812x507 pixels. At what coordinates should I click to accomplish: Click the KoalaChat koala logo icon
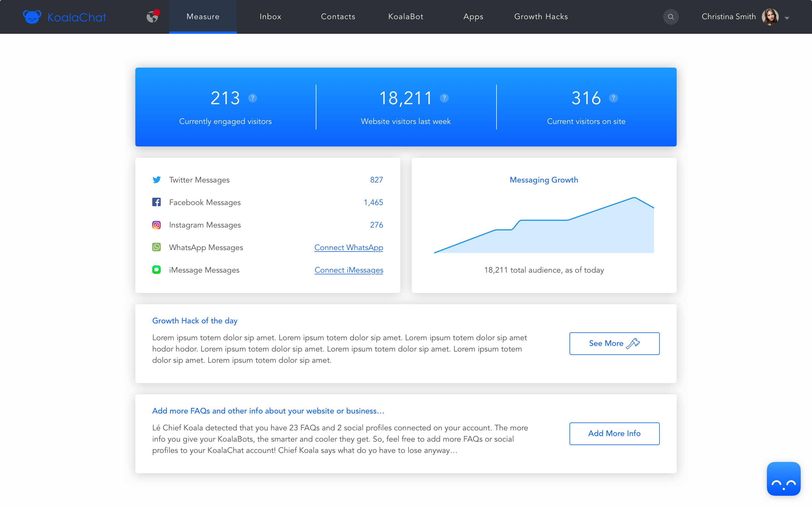[x=32, y=17]
